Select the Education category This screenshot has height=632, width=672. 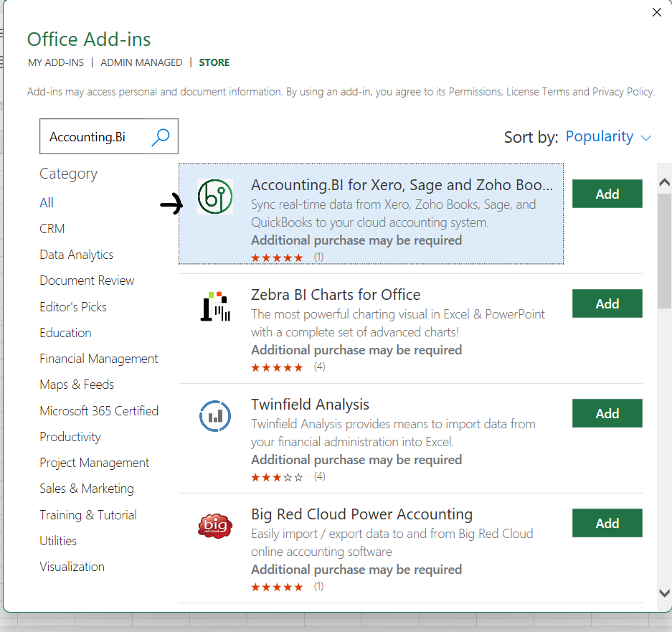[x=65, y=333]
